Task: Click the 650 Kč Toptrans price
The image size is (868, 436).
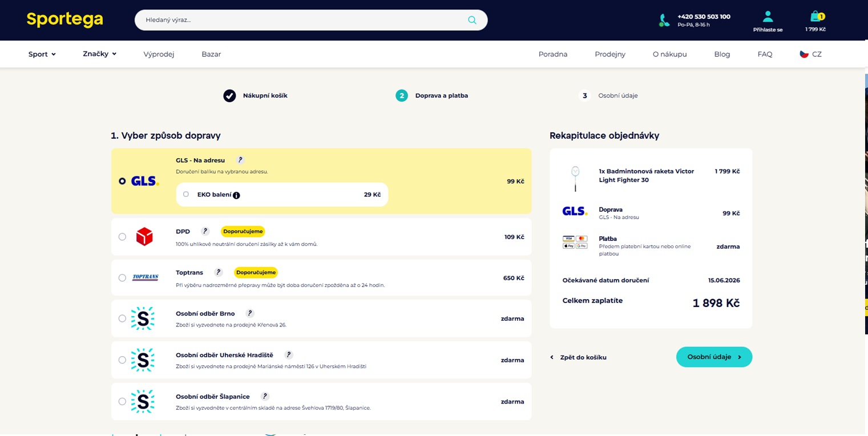Action: pos(514,278)
